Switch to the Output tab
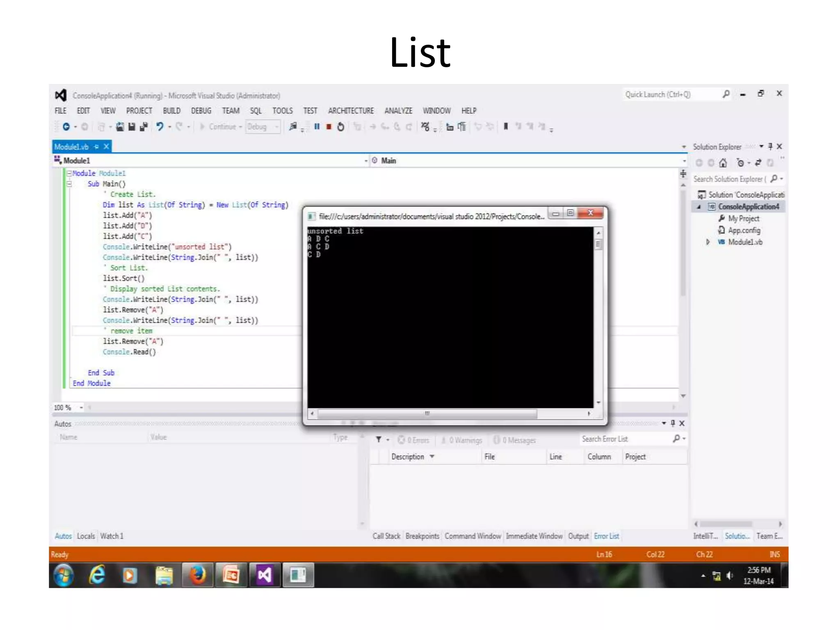This screenshot has width=840, height=630. 578,536
